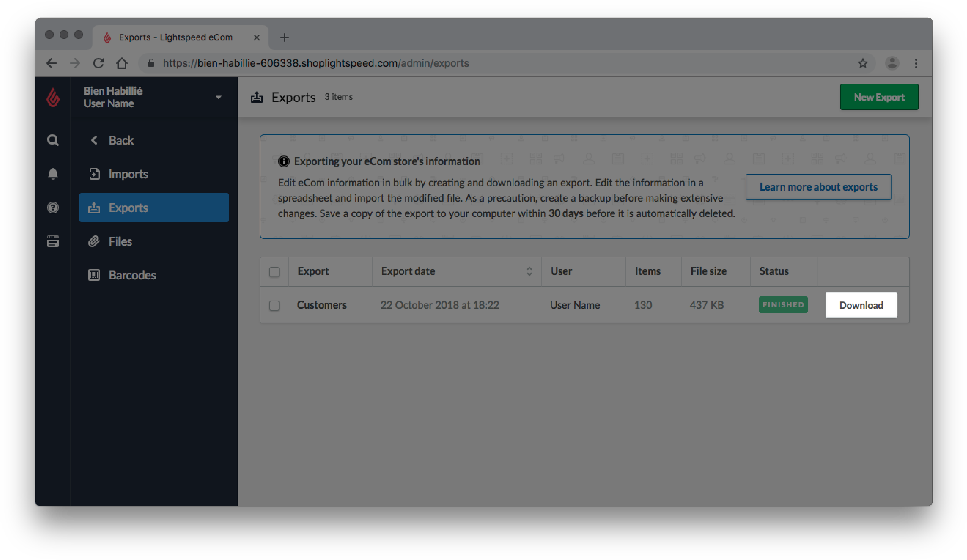Screen dimensions: 967x560
Task: Click the Status column header
Action: click(x=774, y=271)
